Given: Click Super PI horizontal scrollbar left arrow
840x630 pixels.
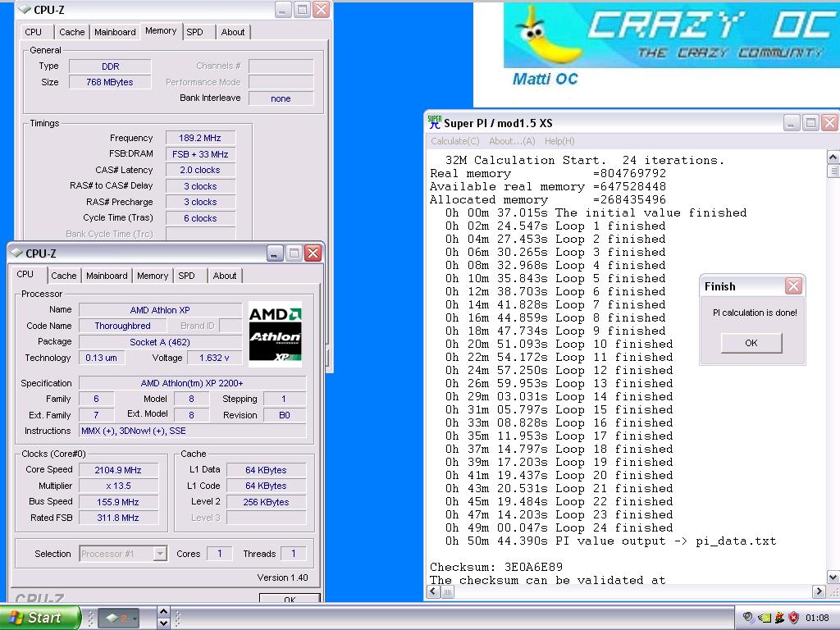Looking at the screenshot, I should click(x=433, y=591).
